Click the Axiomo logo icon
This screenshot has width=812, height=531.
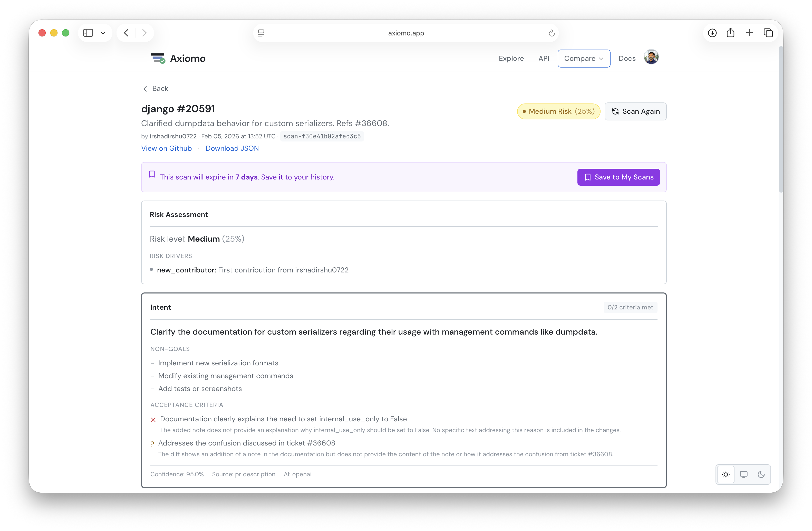pyautogui.click(x=158, y=58)
